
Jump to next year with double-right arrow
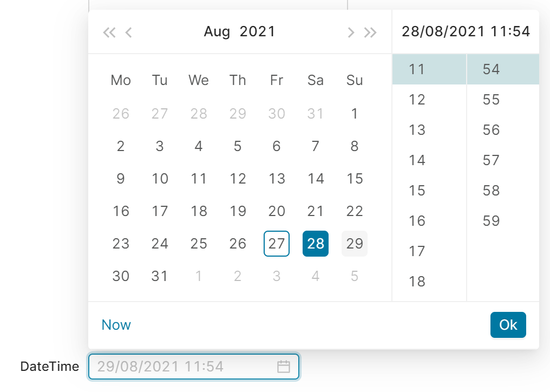coord(370,32)
